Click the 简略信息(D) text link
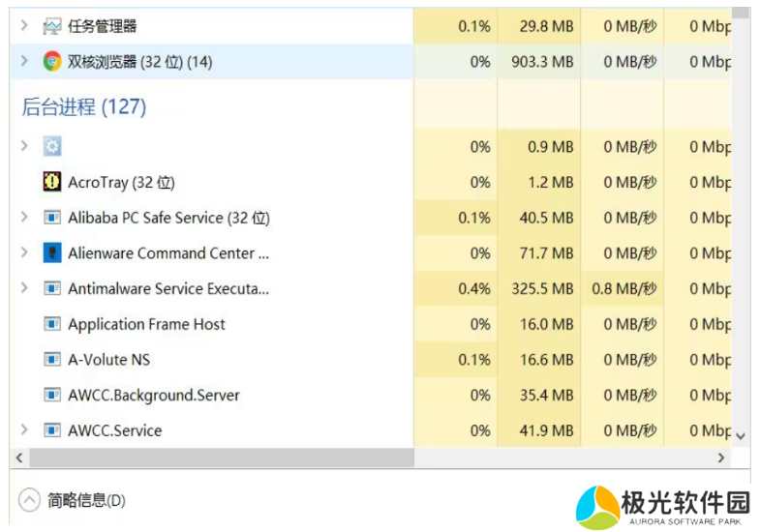Screen dimensions: 760x532 [x=87, y=500]
